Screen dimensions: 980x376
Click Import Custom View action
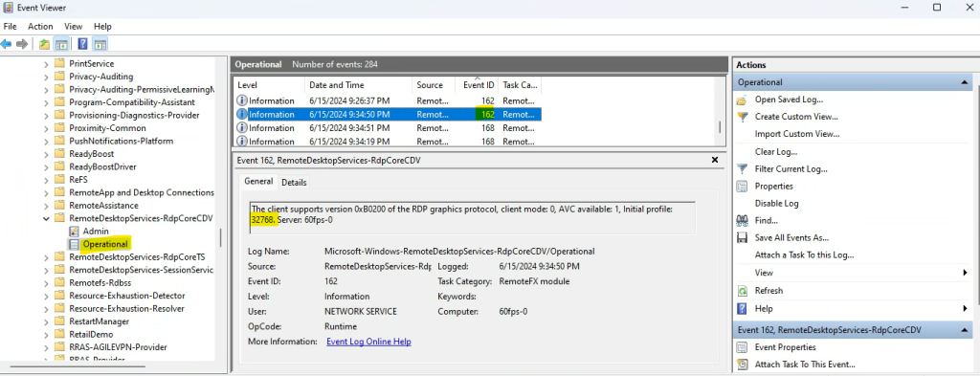point(797,134)
